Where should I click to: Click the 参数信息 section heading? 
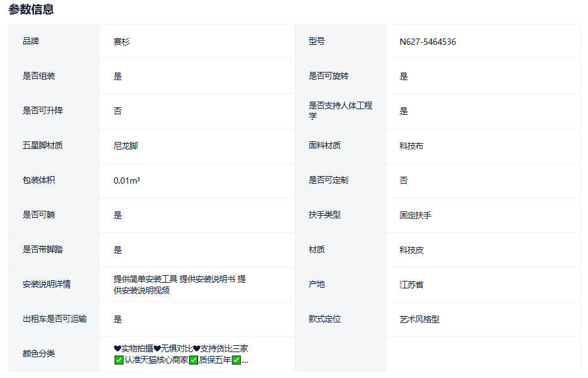pyautogui.click(x=31, y=9)
